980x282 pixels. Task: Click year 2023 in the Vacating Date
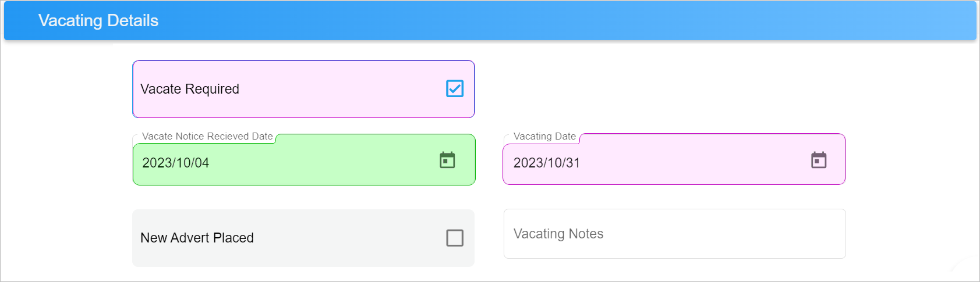[527, 163]
